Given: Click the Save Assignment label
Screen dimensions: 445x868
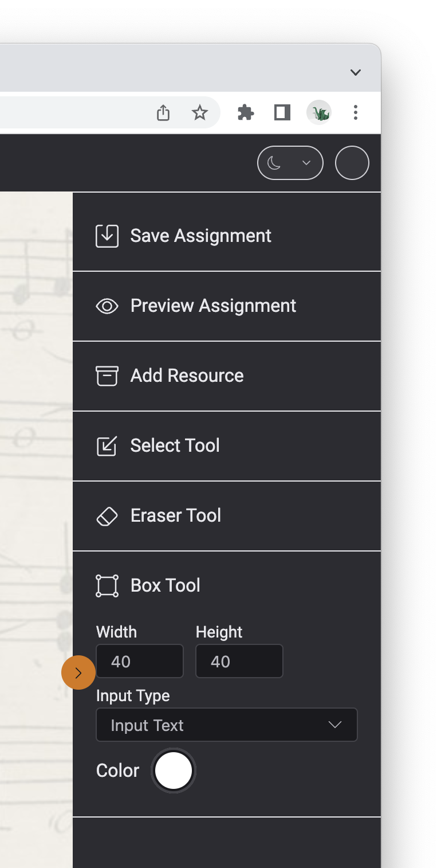Looking at the screenshot, I should point(200,236).
